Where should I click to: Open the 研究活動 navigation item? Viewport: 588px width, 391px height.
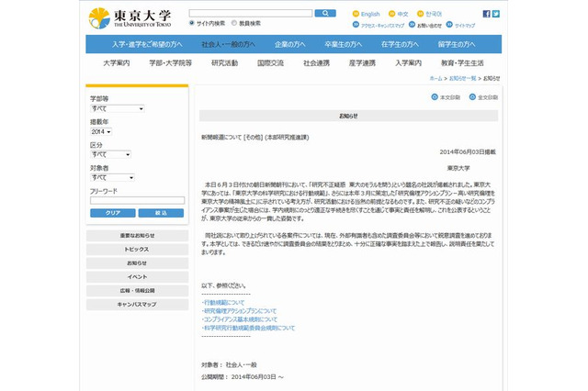tap(224, 63)
